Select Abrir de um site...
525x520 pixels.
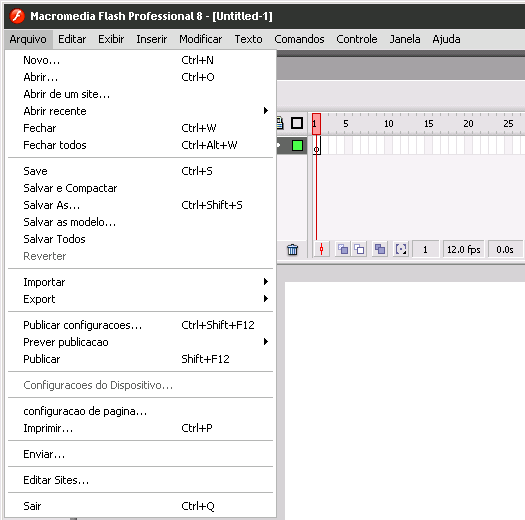pos(141,94)
